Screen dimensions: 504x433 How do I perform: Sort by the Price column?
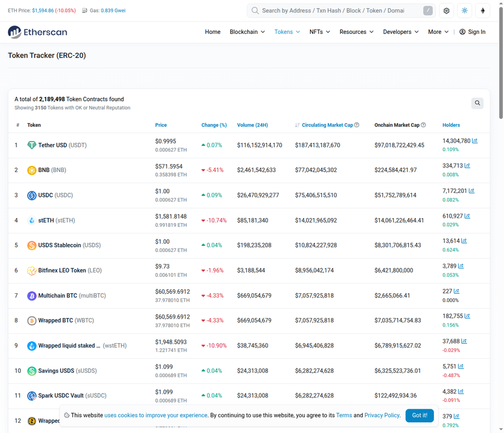pos(161,125)
